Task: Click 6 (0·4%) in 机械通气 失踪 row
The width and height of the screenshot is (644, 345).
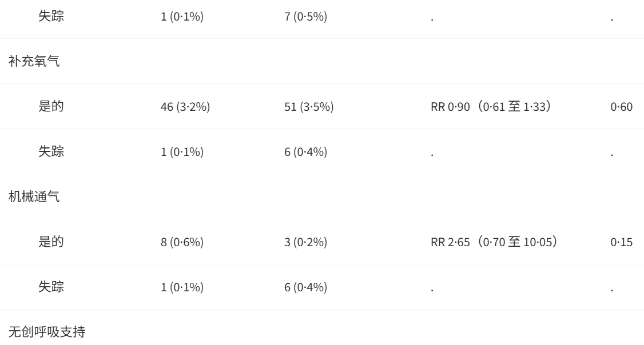Action: click(x=305, y=287)
